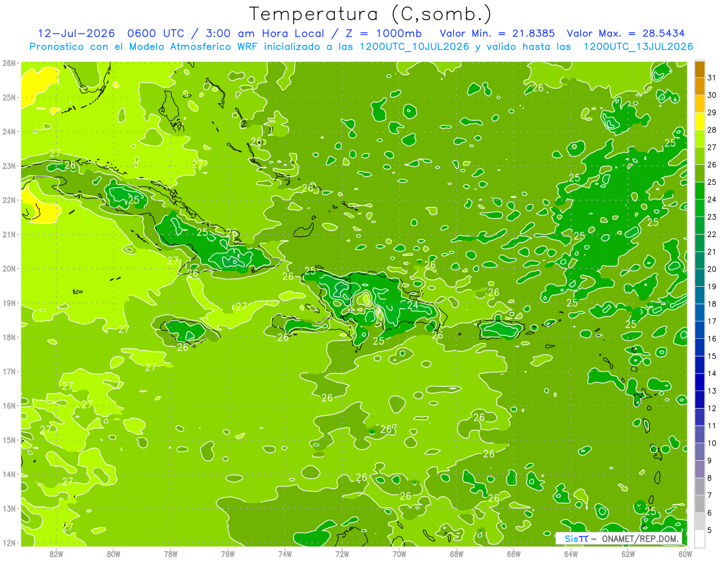Click the legend label "20"

[x=712, y=269]
